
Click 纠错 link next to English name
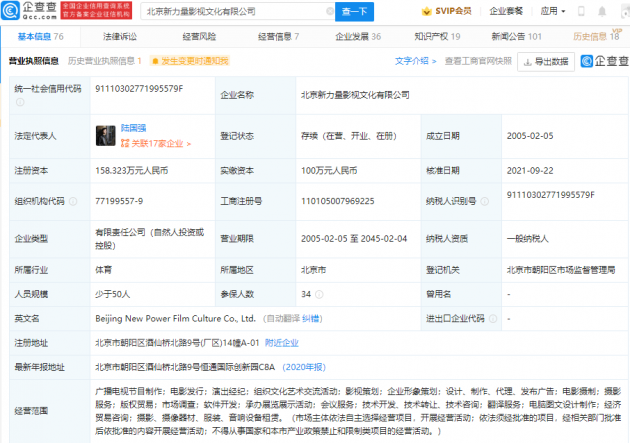[x=311, y=319]
